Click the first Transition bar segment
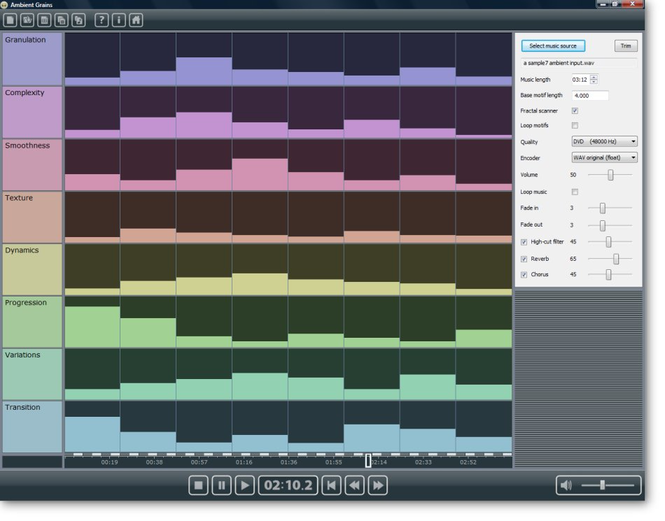The image size is (665, 521). (x=92, y=434)
